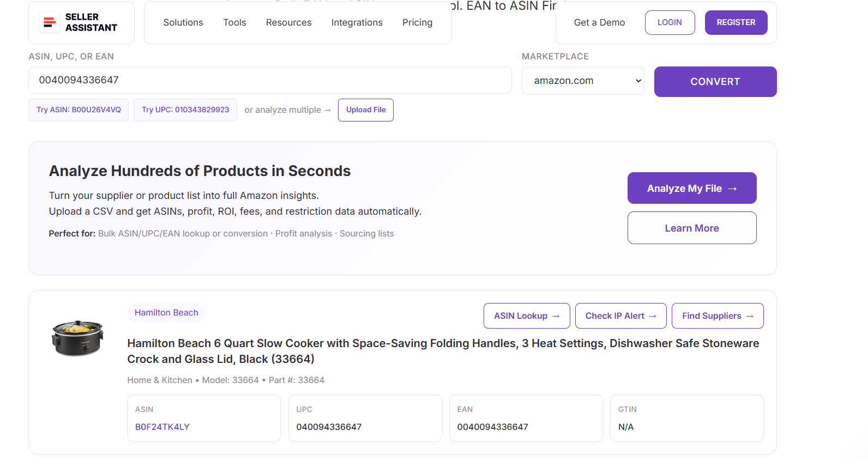Screen dimensions: 868x461
Task: Click the Analyze My File button
Action: (x=692, y=188)
